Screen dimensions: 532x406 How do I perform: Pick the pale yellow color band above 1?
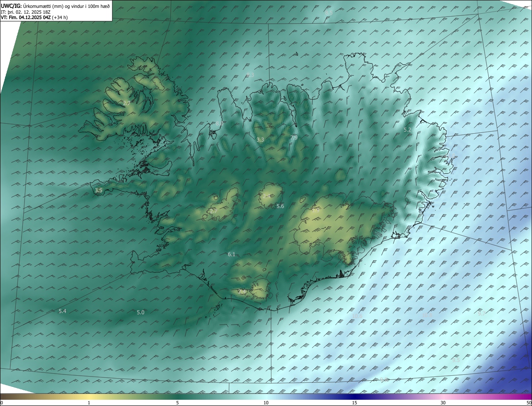click(x=89, y=397)
